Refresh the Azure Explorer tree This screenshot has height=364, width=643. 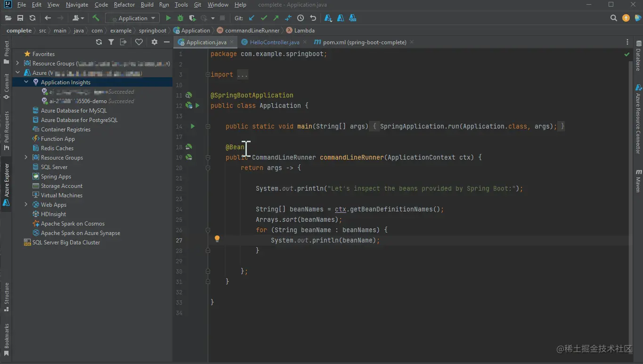pyautogui.click(x=98, y=42)
